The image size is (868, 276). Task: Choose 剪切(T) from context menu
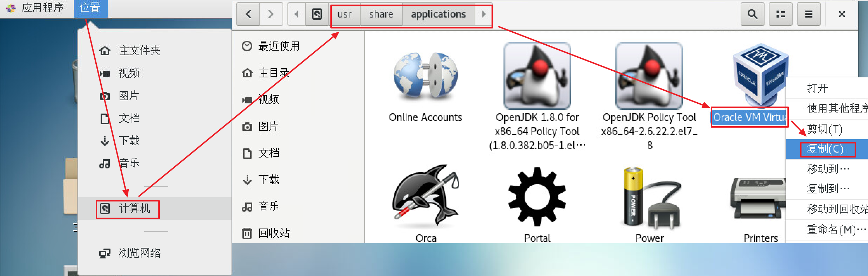coord(825,129)
